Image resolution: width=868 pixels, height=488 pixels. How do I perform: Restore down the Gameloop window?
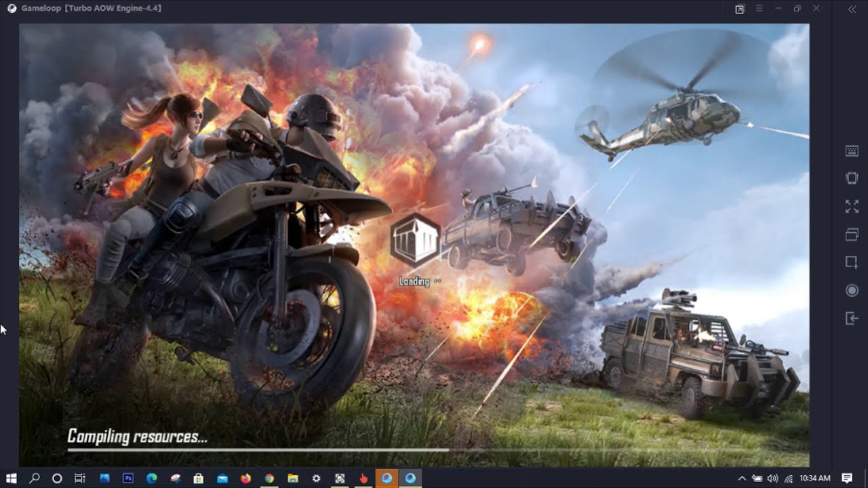797,8
